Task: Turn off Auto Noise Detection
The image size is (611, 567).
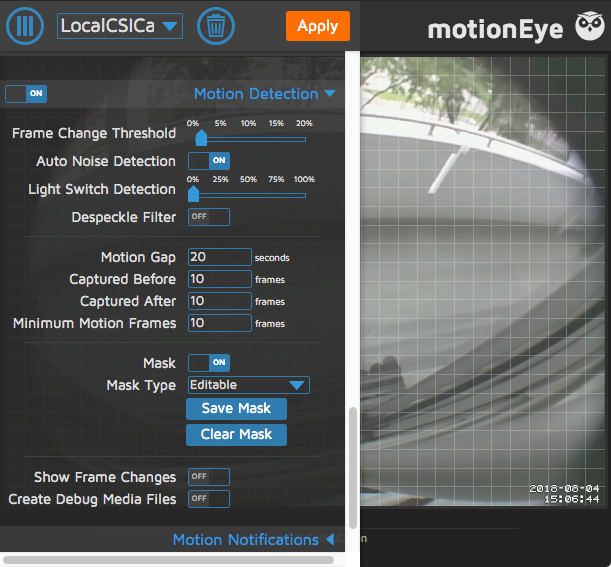Action: tap(209, 161)
